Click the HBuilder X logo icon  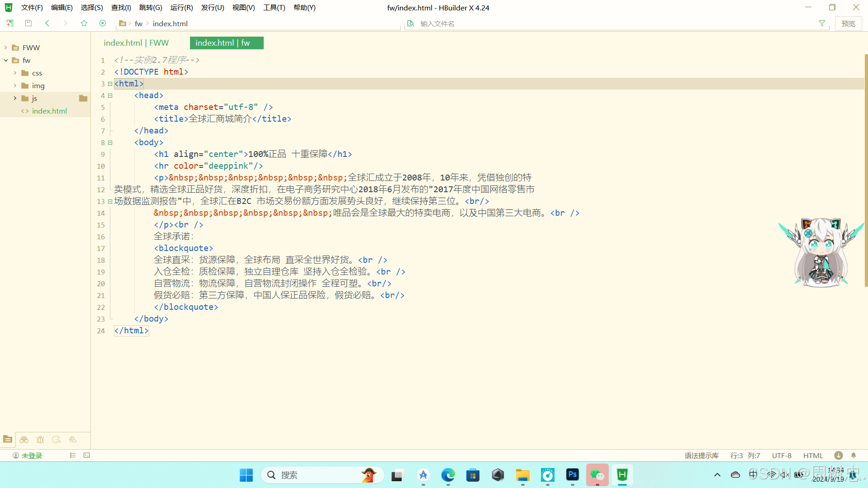pyautogui.click(x=8, y=8)
